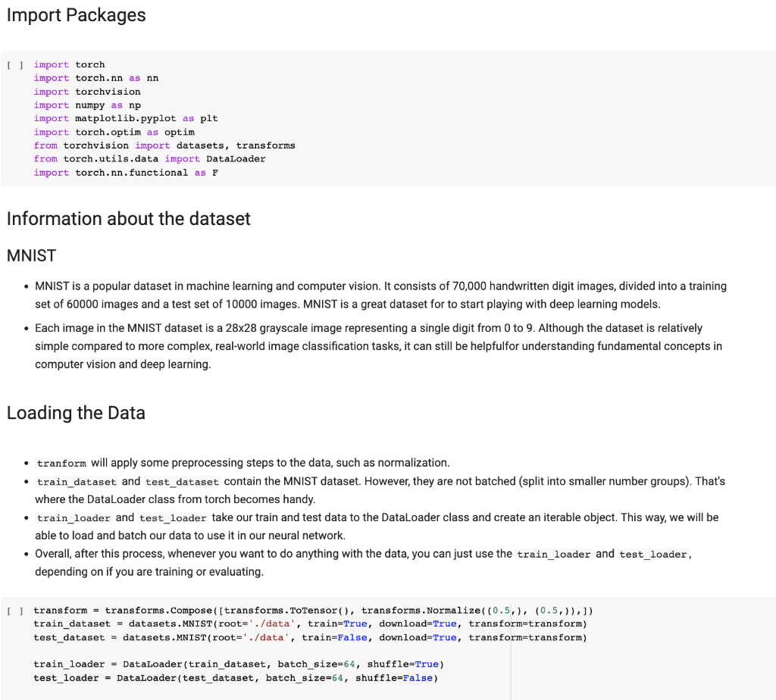Click the 'Information about the dataset' heading
The height and width of the screenshot is (700, 776).
pyautogui.click(x=129, y=219)
